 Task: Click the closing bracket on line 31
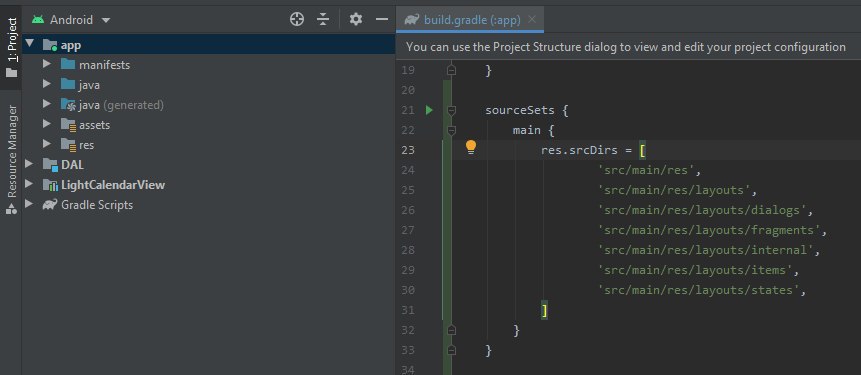(x=544, y=310)
